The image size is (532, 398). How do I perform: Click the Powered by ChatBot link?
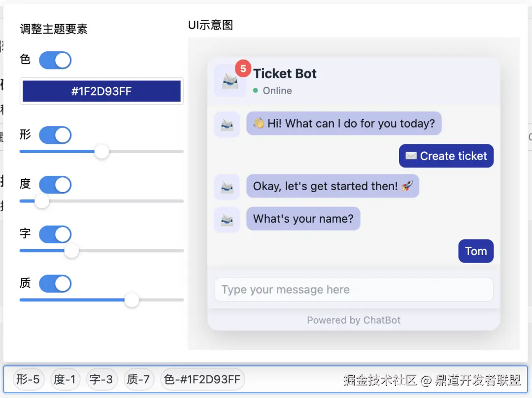pyautogui.click(x=354, y=320)
